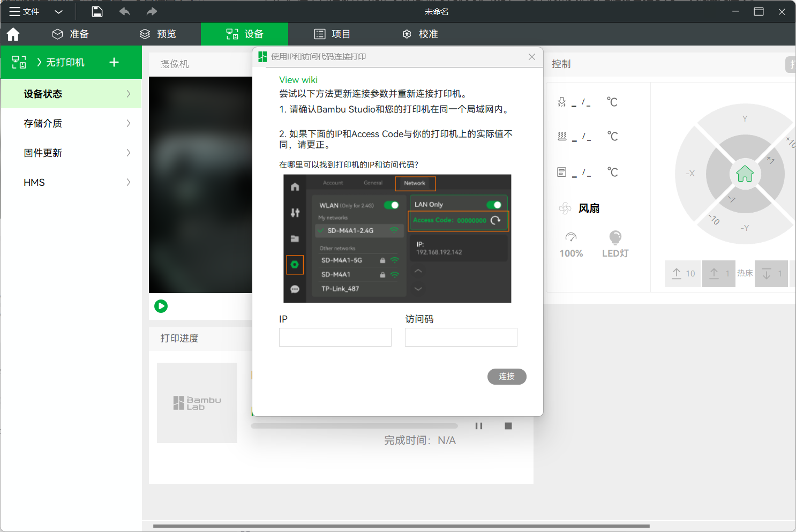Home the axes with the house icon

(745, 174)
